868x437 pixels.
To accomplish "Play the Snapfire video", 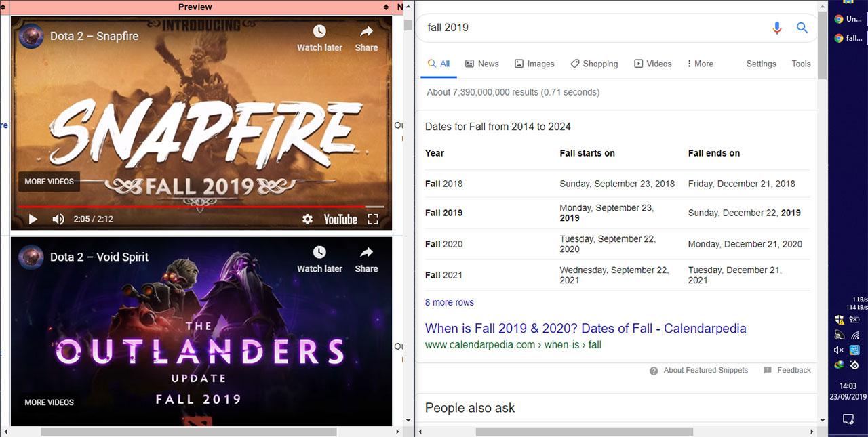I will tap(33, 220).
